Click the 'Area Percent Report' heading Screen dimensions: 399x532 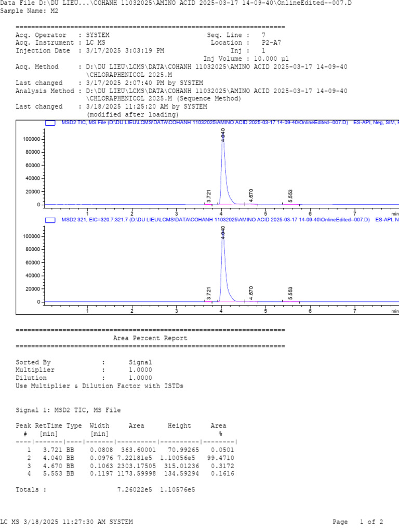(150, 338)
